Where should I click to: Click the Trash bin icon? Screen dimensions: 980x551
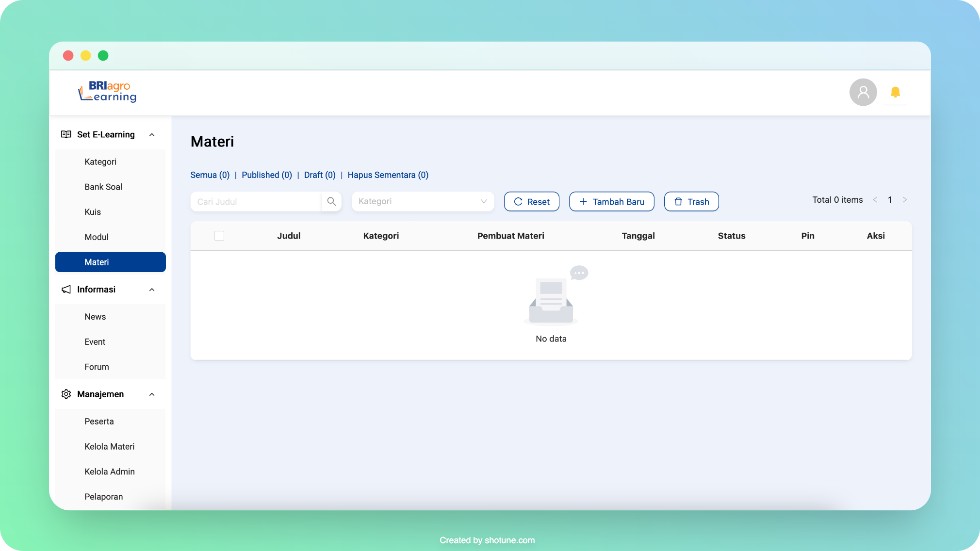(x=678, y=201)
